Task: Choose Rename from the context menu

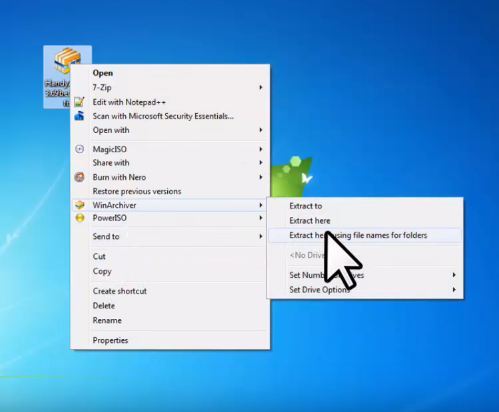Action: (x=170, y=320)
